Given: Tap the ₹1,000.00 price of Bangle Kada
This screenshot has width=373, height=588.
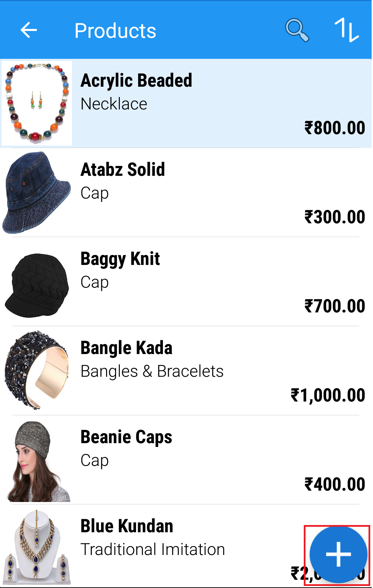Looking at the screenshot, I should 328,395.
